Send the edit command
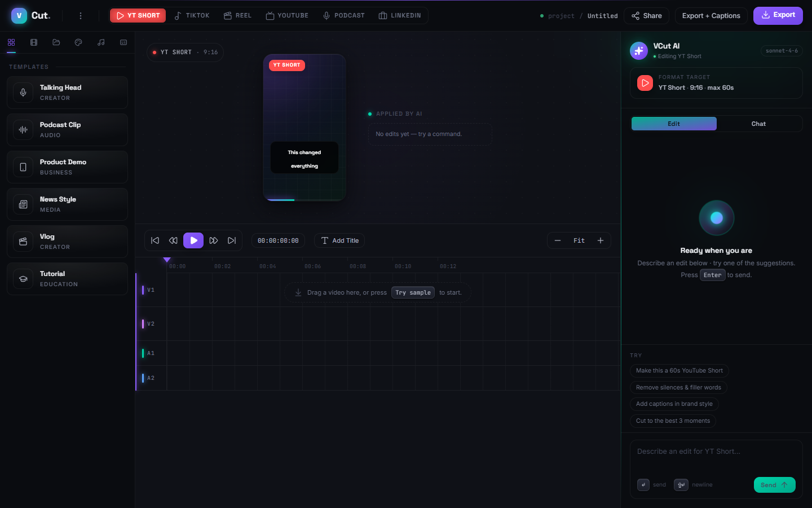812x508 pixels. click(775, 485)
